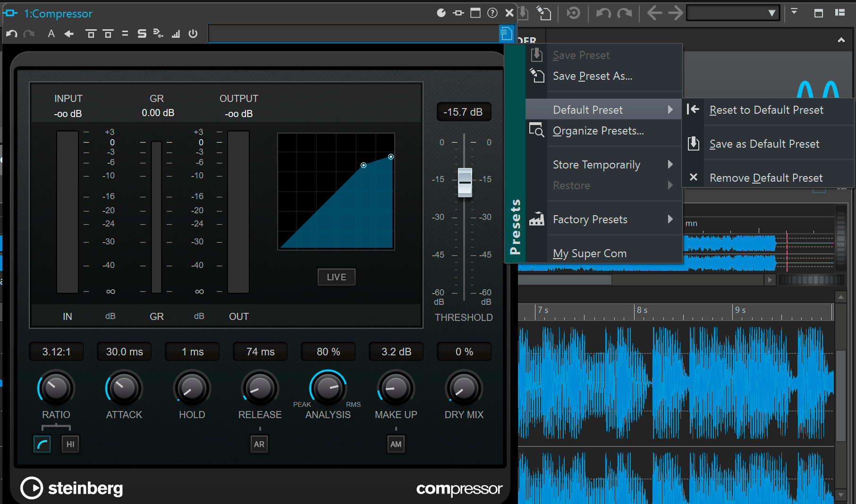Screen dimensions: 856x504
Task: Toggle AM auto makeup under Make Up knob
Action: pyautogui.click(x=396, y=444)
